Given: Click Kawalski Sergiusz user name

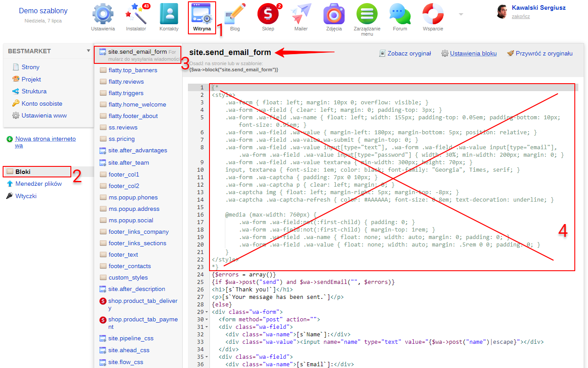Looking at the screenshot, I should [x=539, y=7].
